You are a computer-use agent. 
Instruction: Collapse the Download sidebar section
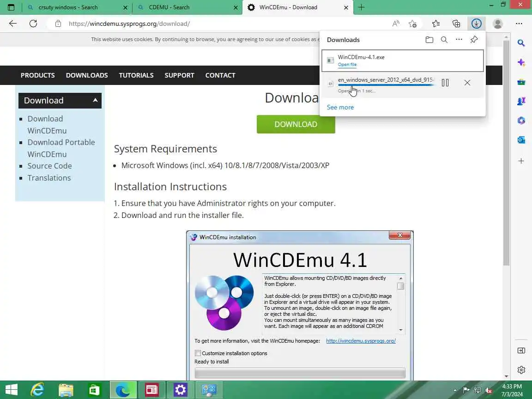95,100
